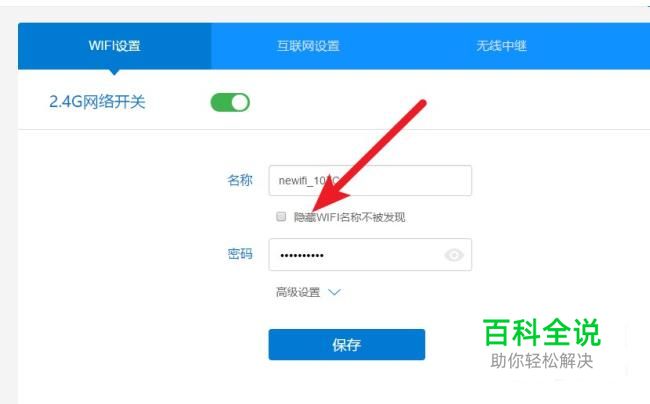Focus the 密码 password input field
Viewport: 650px width, 404px height.
370,255
